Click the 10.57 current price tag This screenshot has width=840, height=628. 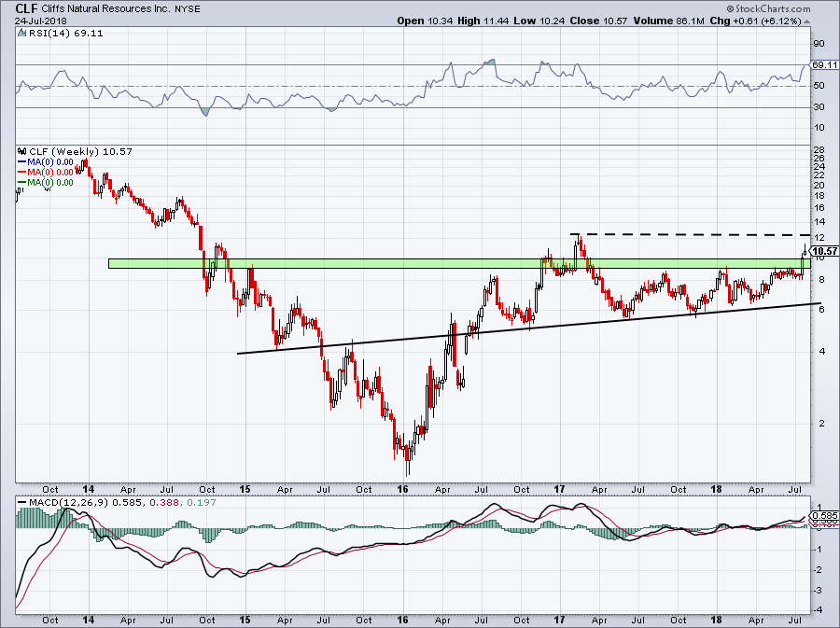(824, 251)
